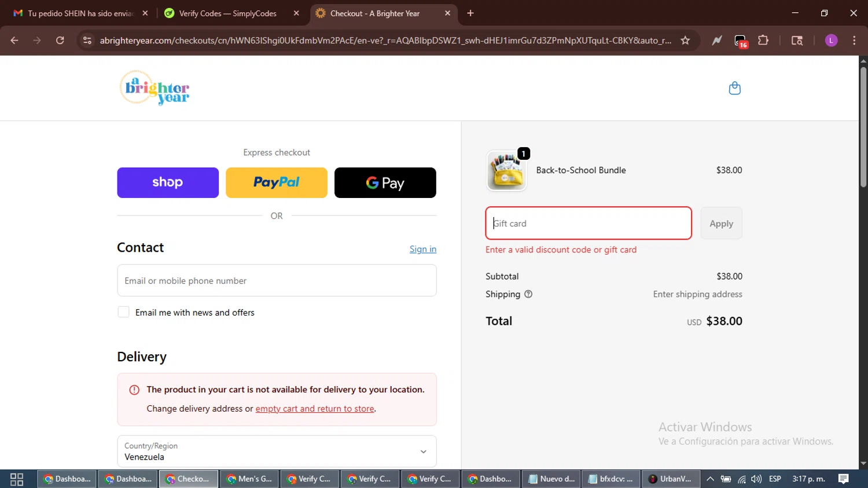The width and height of the screenshot is (868, 488).
Task: Click the ESP language indicator
Action: (775, 479)
